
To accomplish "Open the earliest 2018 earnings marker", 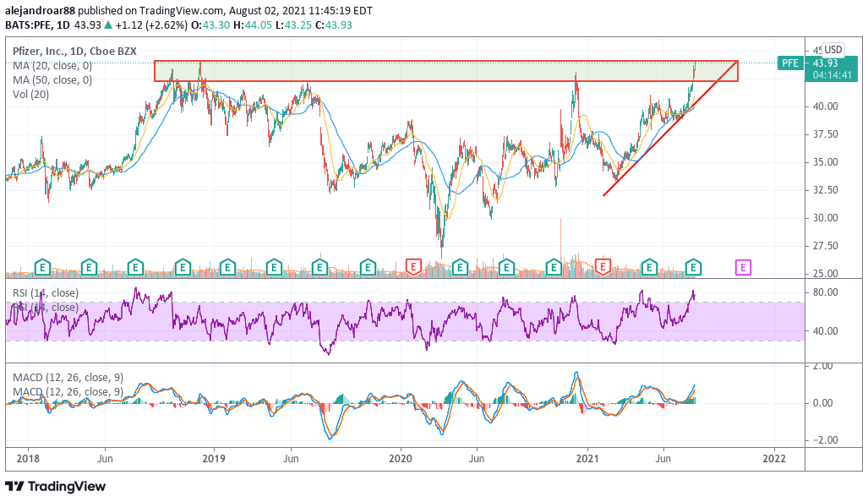I will point(42,268).
